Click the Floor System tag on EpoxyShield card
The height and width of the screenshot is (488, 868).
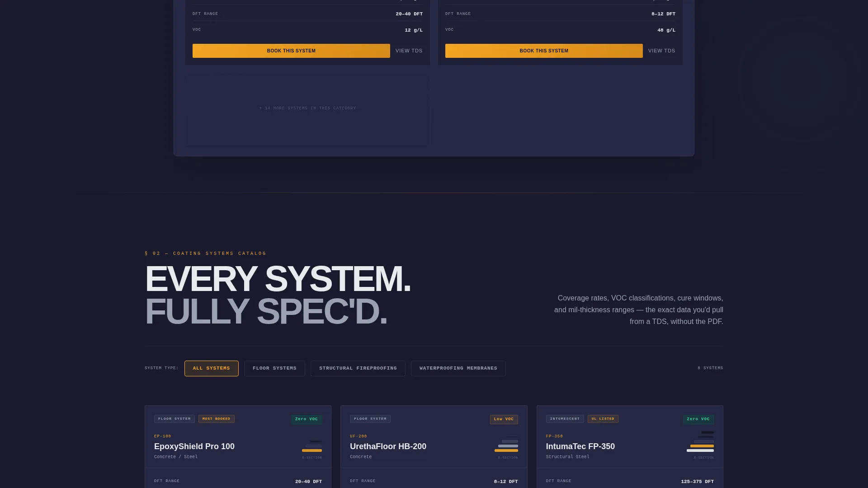[175, 419]
